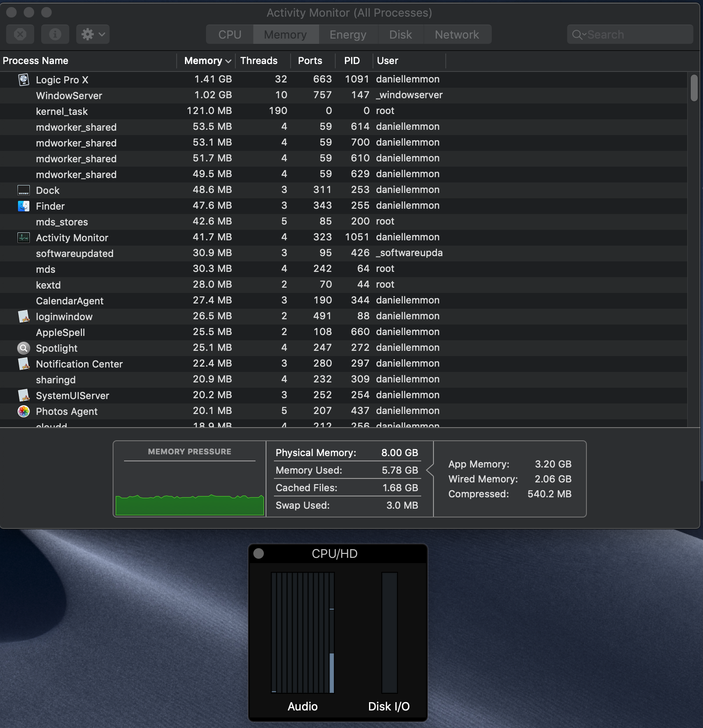Select mdworker_shared with PID 610
Viewport: 703px width, 728px height.
344,158
